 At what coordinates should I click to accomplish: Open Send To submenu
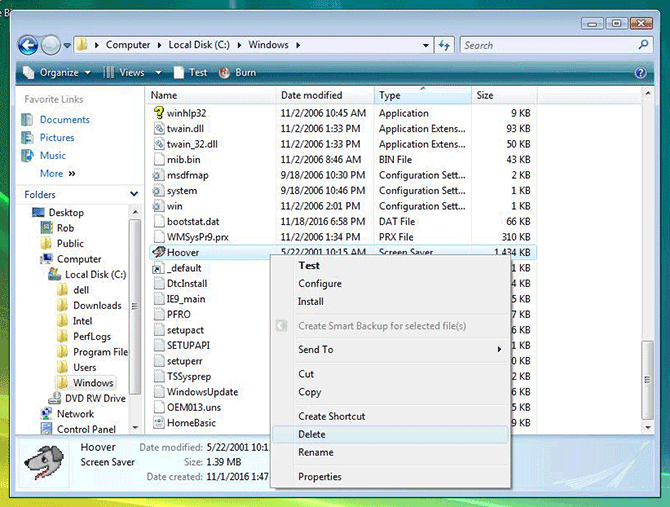pos(391,349)
